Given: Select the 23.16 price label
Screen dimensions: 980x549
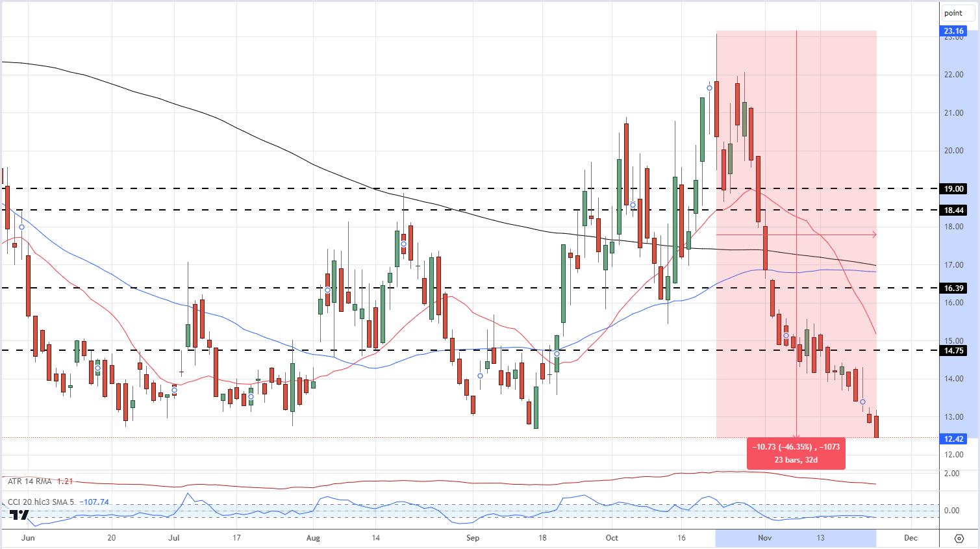Looking at the screenshot, I should coord(953,31).
